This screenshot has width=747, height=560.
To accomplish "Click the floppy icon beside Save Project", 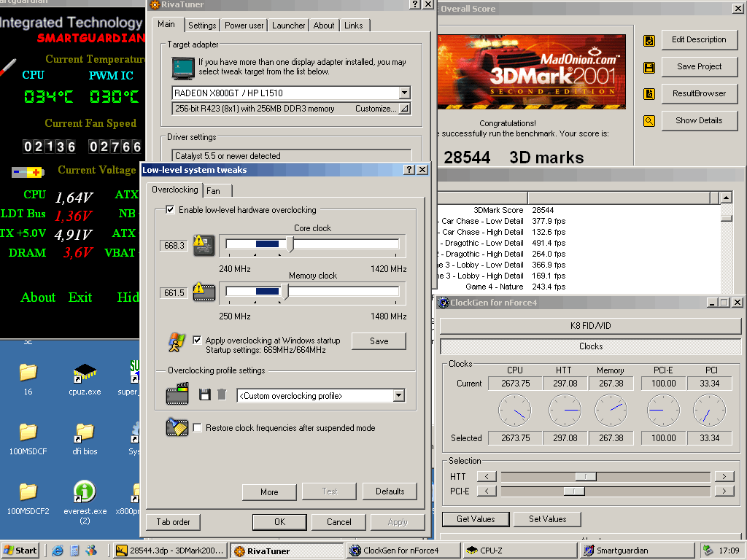I will pyautogui.click(x=649, y=67).
